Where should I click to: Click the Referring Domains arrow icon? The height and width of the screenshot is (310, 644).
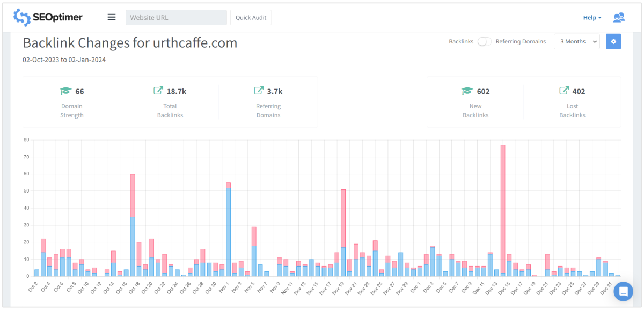pyautogui.click(x=260, y=91)
